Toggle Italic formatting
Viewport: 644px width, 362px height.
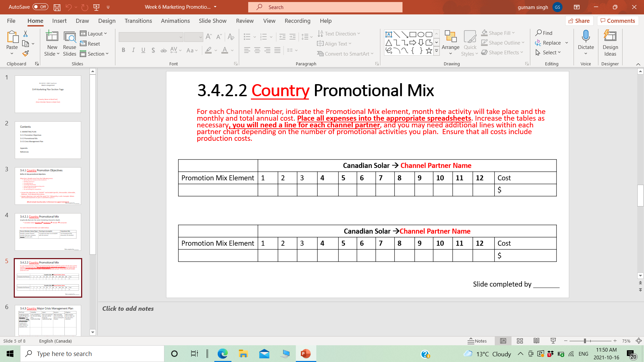[133, 50]
